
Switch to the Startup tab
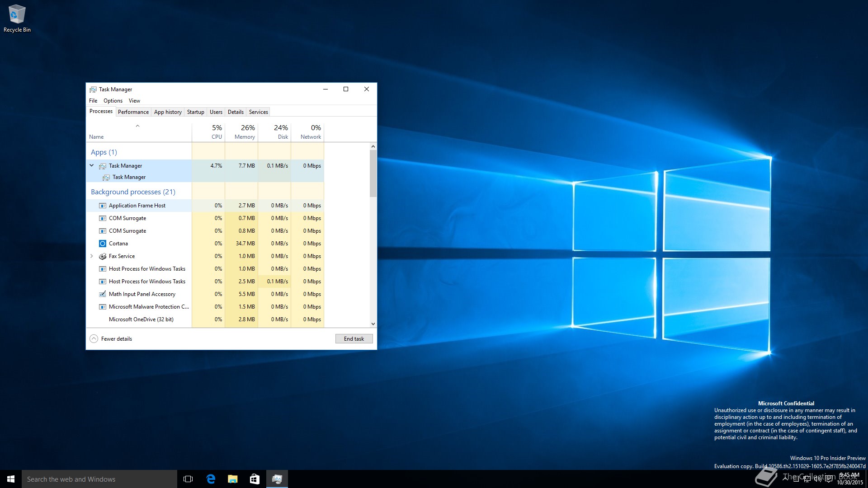click(195, 112)
